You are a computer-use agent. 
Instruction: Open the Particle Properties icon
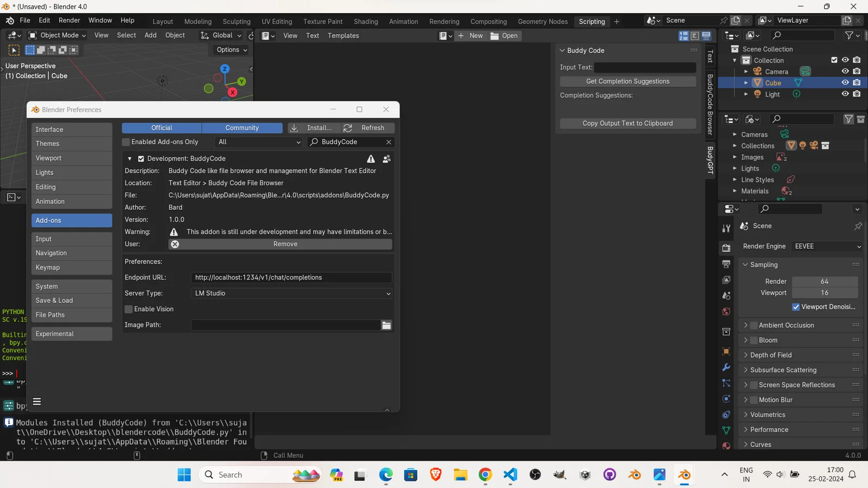coord(726,383)
